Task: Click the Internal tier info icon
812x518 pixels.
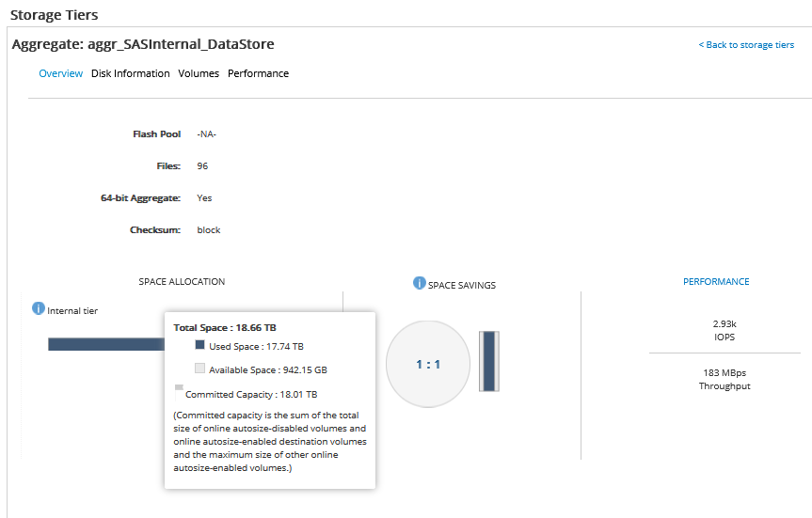Action: (39, 308)
